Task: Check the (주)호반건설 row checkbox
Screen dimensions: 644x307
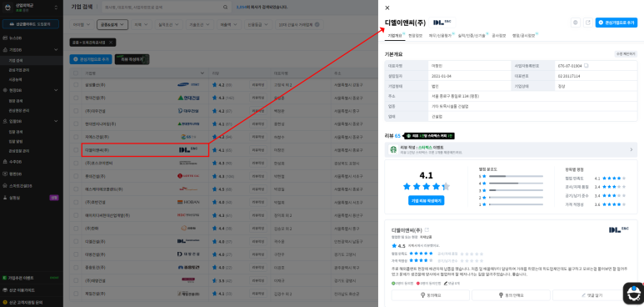Action: pos(75,202)
